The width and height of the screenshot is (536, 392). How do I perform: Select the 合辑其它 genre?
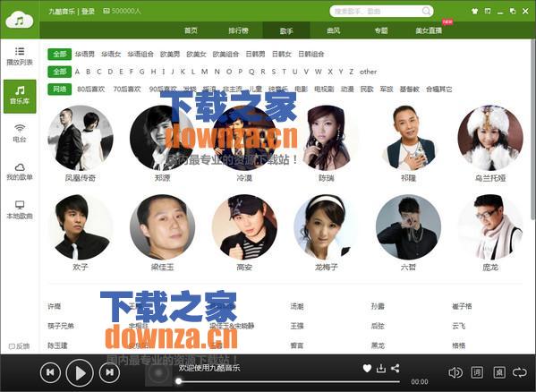point(439,89)
